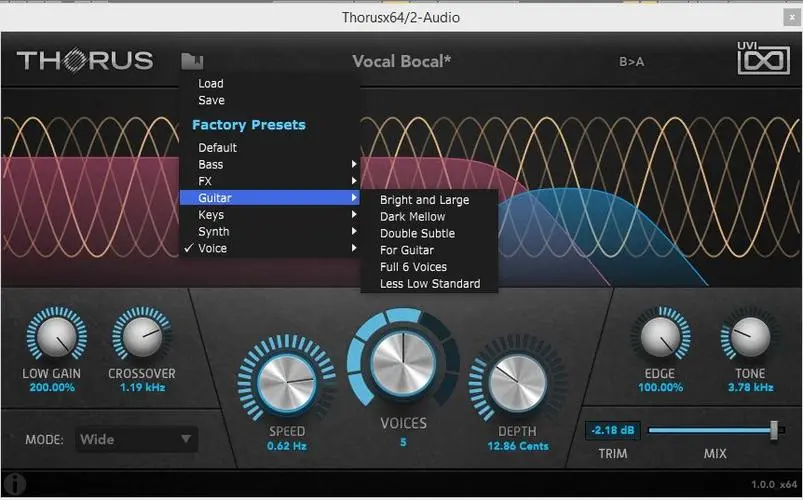Click the info icon in the footer

(15, 484)
